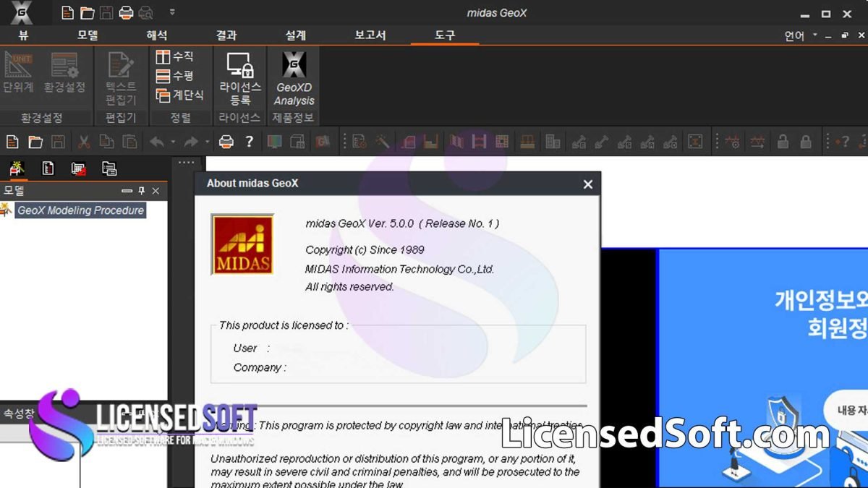
Task: Click the Save icon in quick access bar
Action: pos(106,12)
